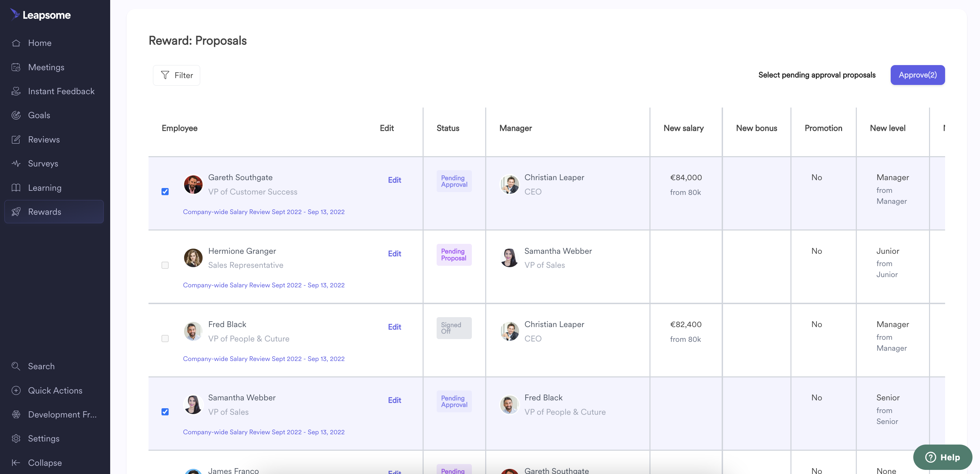Click the Instant Feedback hand icon

point(16,91)
